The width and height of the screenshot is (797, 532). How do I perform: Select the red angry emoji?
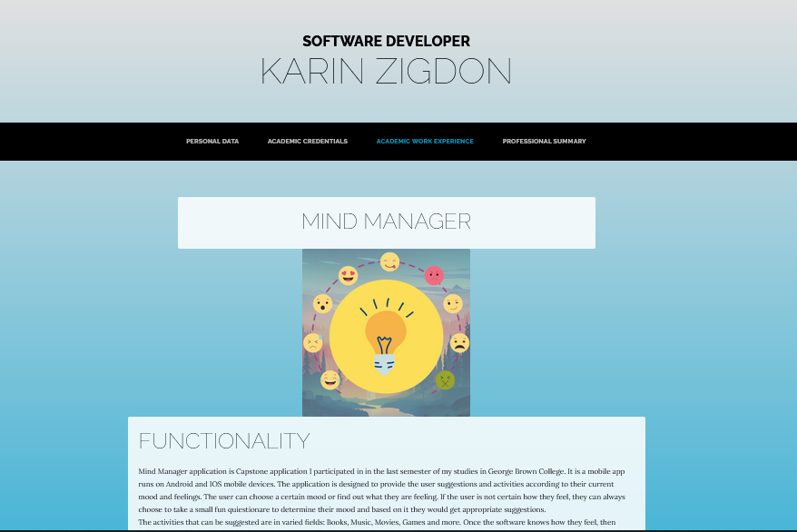[x=433, y=276]
